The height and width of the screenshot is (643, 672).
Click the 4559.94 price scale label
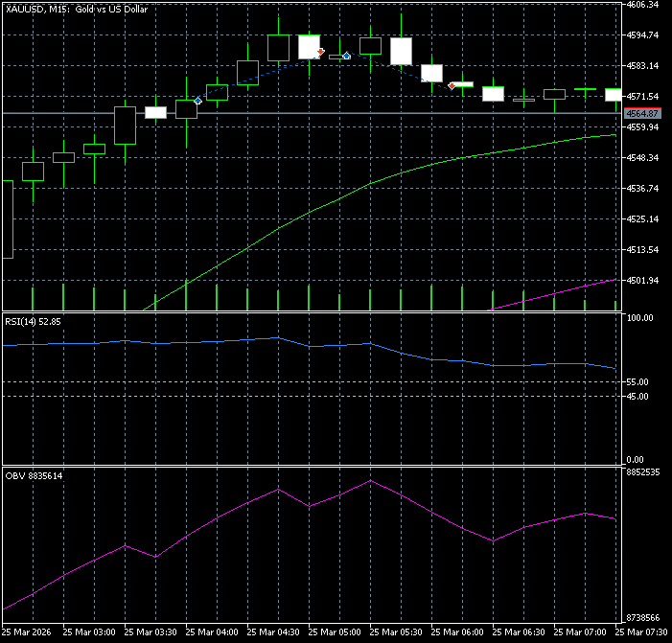point(642,127)
